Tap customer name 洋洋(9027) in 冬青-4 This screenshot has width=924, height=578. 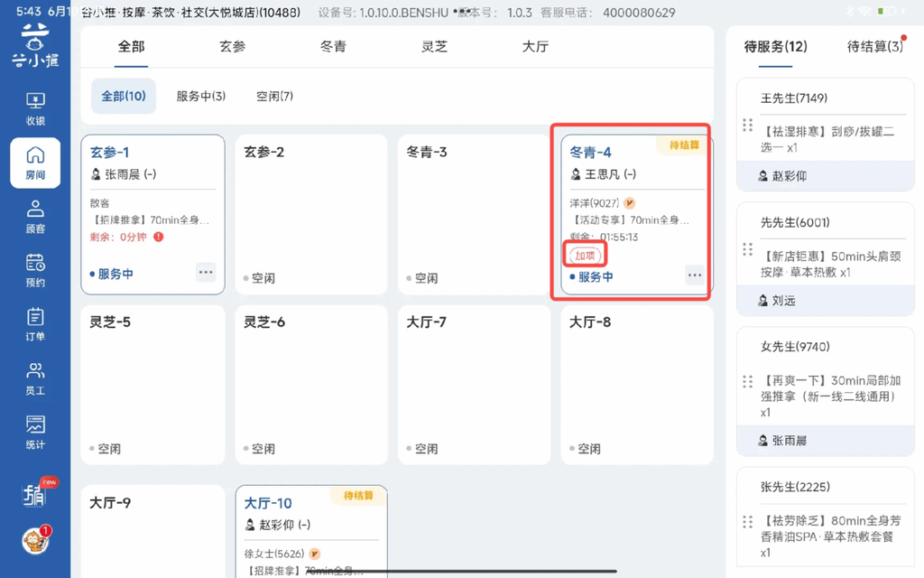(594, 203)
